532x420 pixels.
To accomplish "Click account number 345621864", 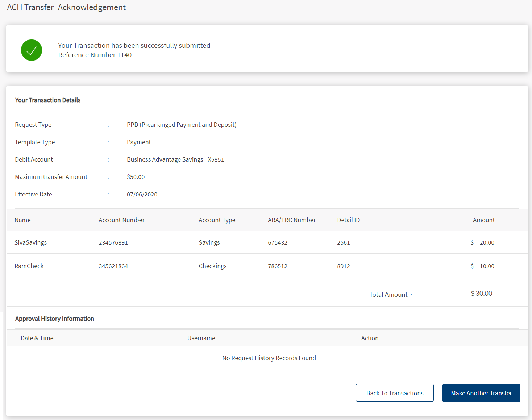I will point(113,266).
